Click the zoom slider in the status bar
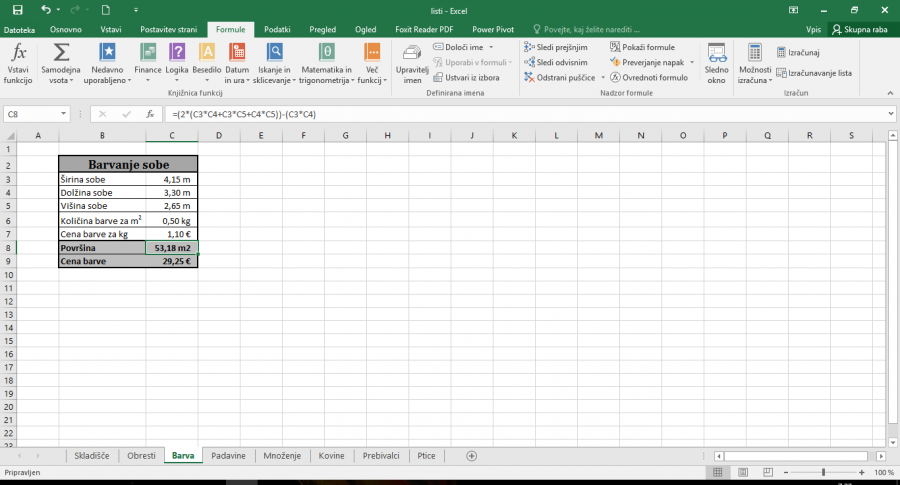Viewport: 900px width, 485px height. point(823,472)
